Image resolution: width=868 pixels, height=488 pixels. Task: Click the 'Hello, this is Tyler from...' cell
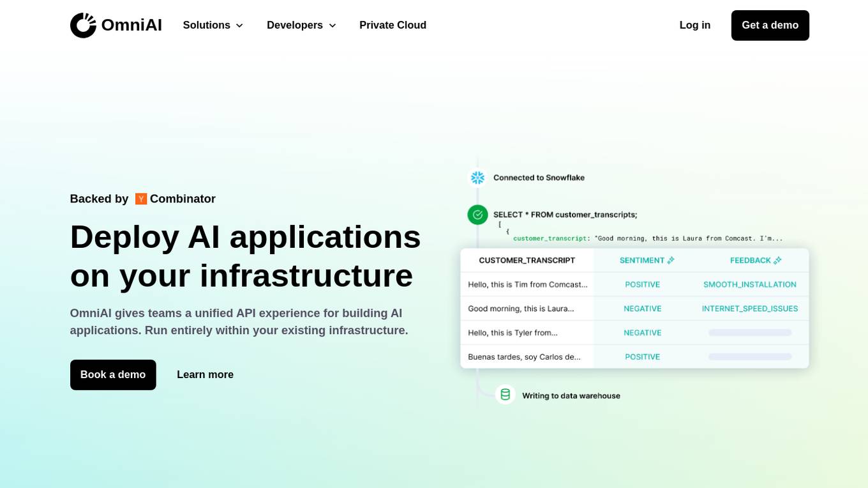513,333
